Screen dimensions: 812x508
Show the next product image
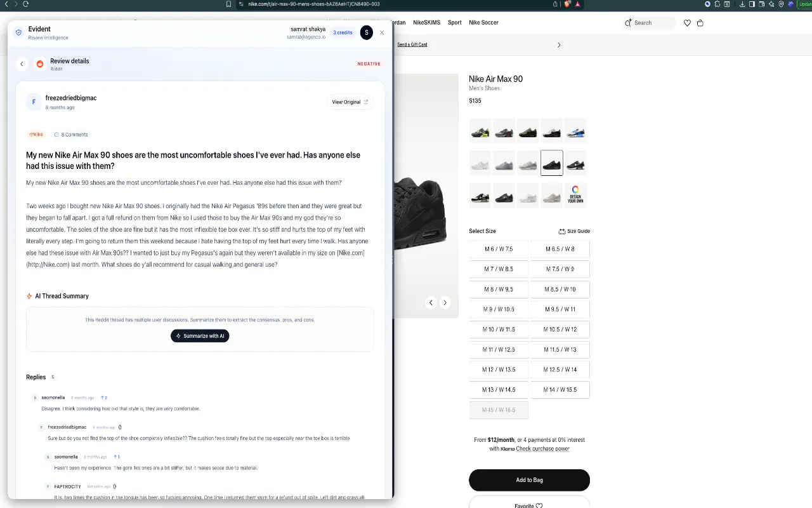pyautogui.click(x=445, y=303)
